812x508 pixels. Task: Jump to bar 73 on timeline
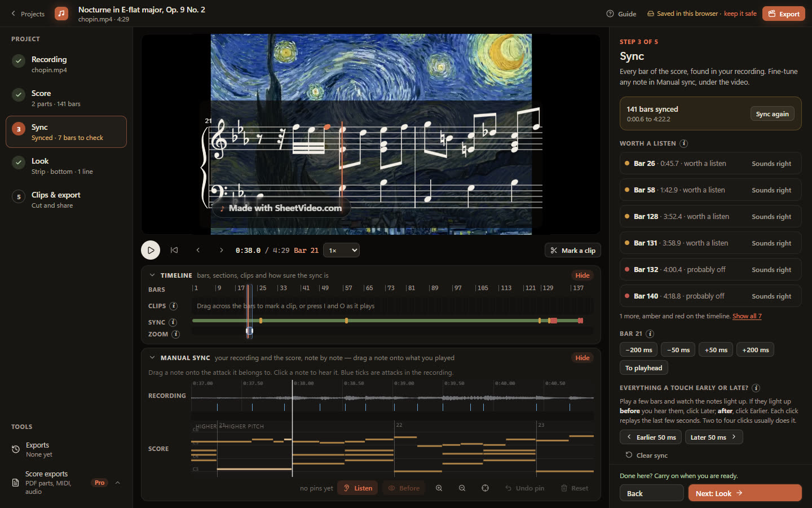[x=390, y=288]
